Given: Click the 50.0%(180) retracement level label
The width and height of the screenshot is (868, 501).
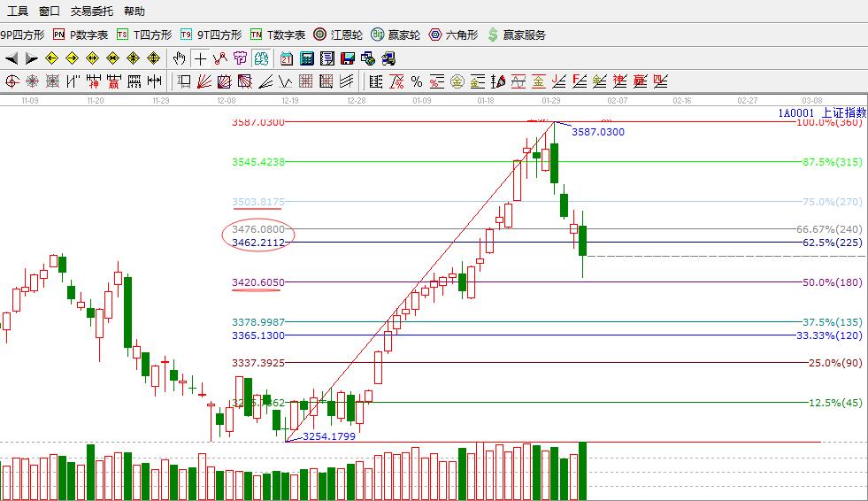Looking at the screenshot, I should 830,282.
